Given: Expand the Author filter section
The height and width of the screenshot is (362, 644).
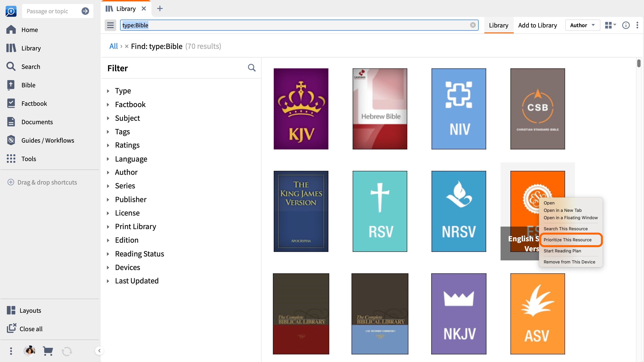Looking at the screenshot, I should tap(108, 172).
